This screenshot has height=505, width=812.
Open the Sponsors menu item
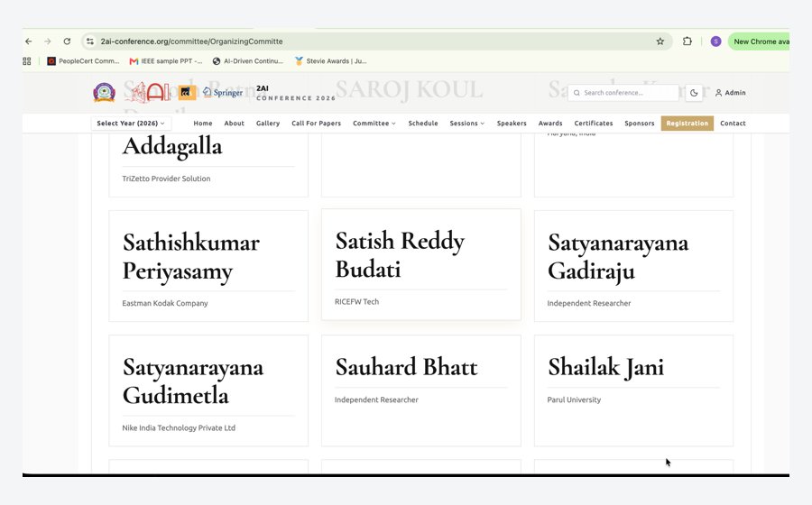click(x=640, y=124)
